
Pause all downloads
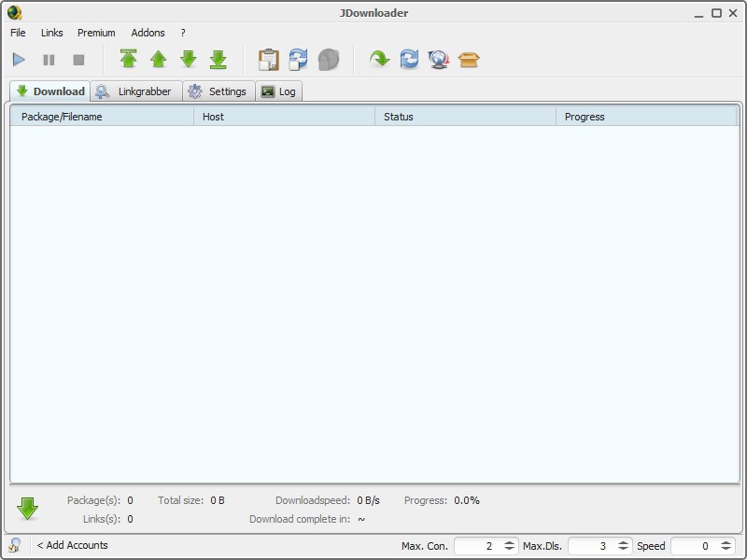coord(49,59)
